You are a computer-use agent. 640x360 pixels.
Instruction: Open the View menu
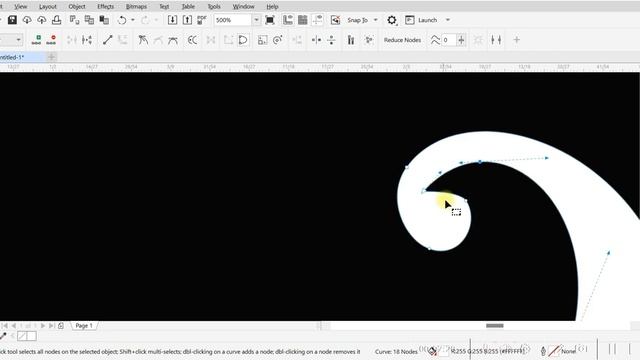(21, 7)
